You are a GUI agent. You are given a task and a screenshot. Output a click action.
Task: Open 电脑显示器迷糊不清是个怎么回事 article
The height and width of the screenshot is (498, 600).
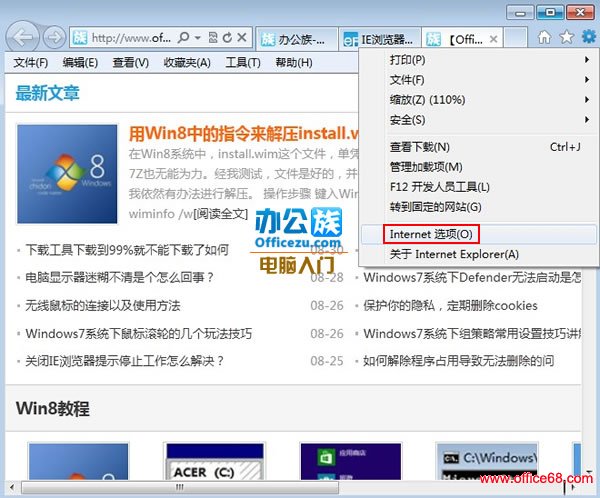pyautogui.click(x=119, y=278)
